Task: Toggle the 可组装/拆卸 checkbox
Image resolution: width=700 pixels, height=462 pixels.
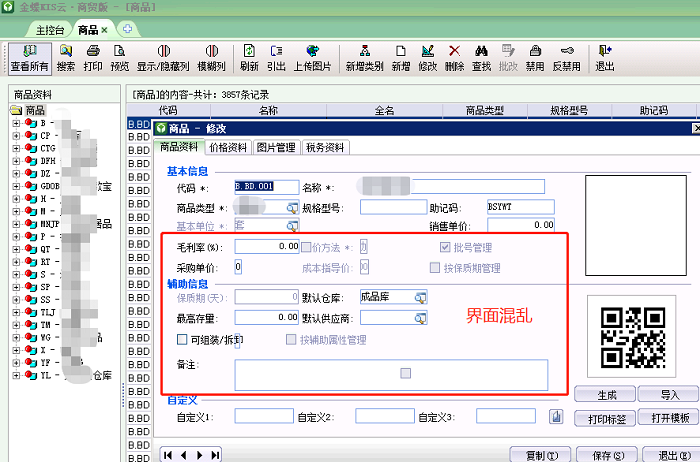Action: (181, 341)
